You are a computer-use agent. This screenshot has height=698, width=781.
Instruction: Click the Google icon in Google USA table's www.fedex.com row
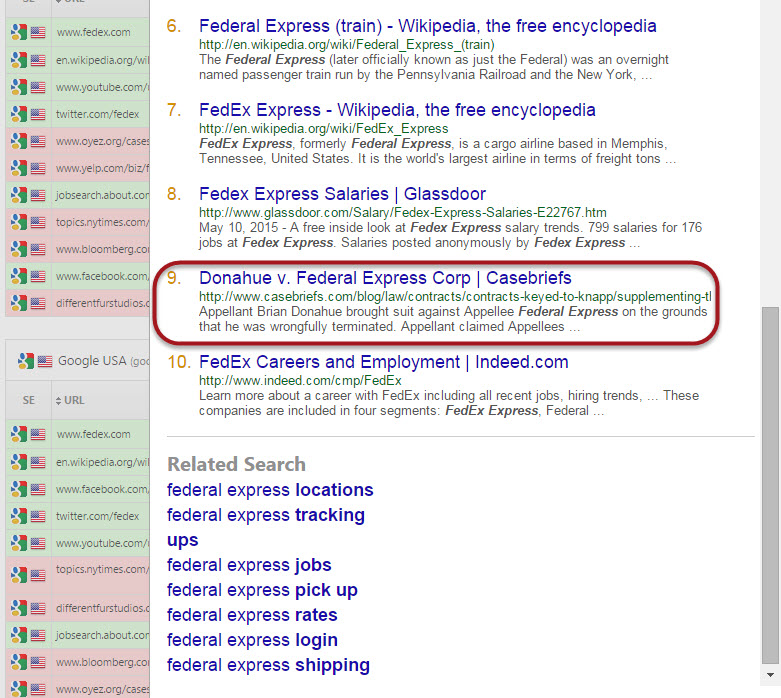click(x=19, y=434)
